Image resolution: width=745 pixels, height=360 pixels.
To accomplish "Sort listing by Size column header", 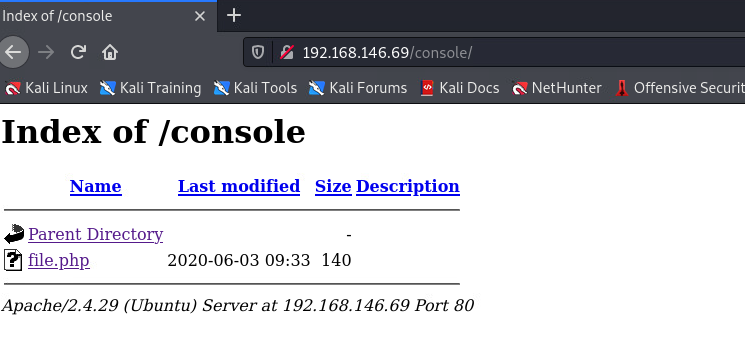I will pos(333,186).
